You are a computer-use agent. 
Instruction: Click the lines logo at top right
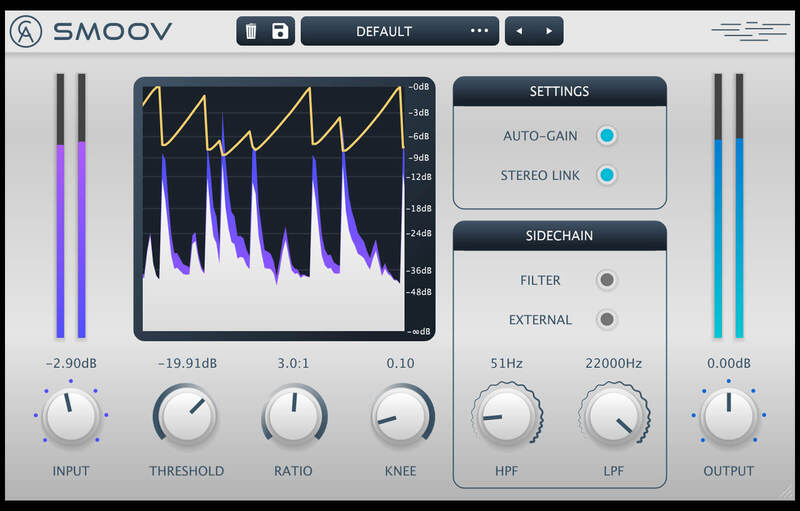[751, 31]
